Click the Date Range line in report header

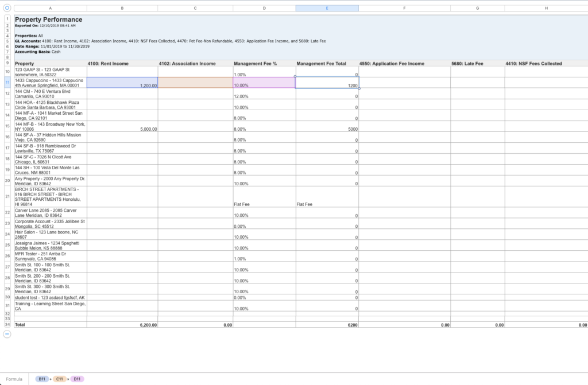click(x=52, y=46)
